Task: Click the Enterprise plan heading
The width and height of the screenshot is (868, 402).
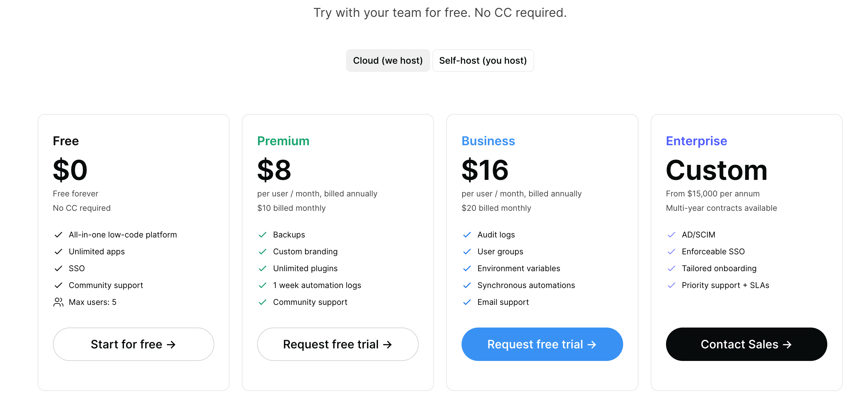Action: coord(696,141)
